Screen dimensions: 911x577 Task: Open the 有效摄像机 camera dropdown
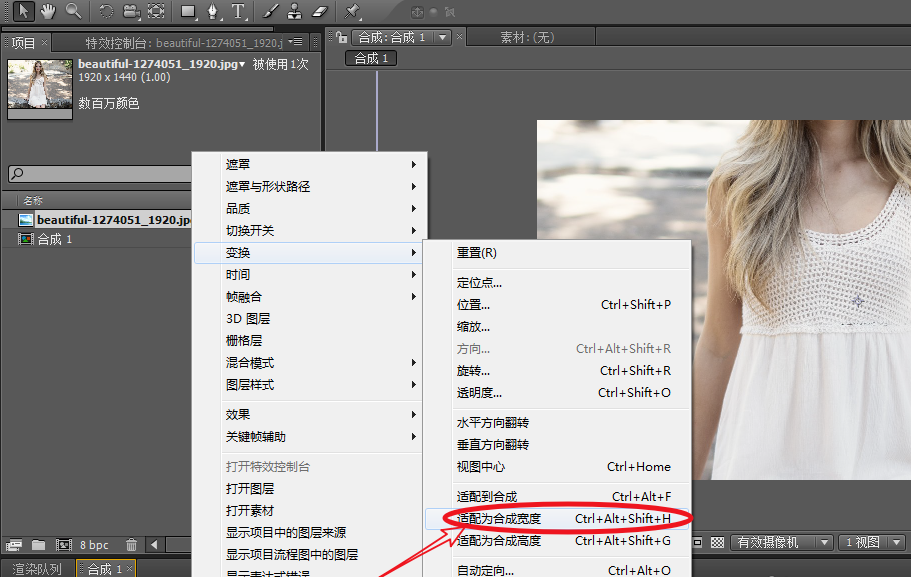click(781, 542)
